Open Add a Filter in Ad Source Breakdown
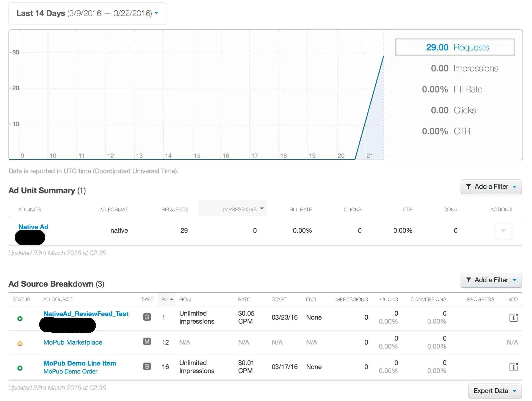The height and width of the screenshot is (401, 532). click(x=491, y=280)
